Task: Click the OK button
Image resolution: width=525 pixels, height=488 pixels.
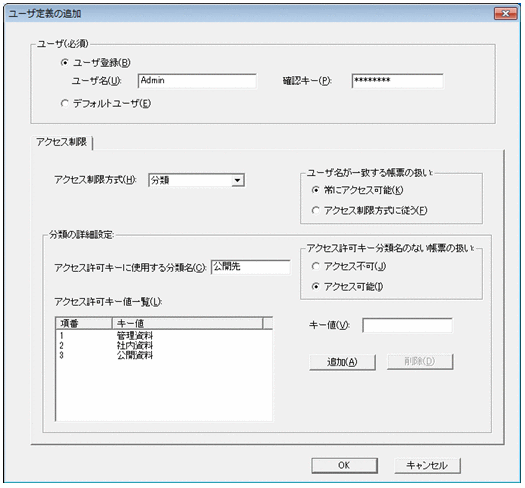Action: (344, 465)
